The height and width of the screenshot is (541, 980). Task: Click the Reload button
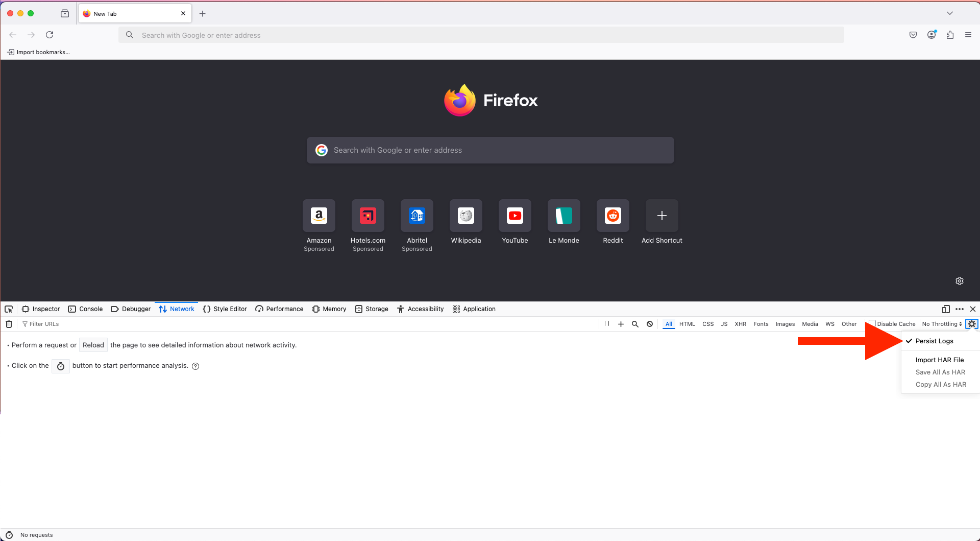point(93,345)
